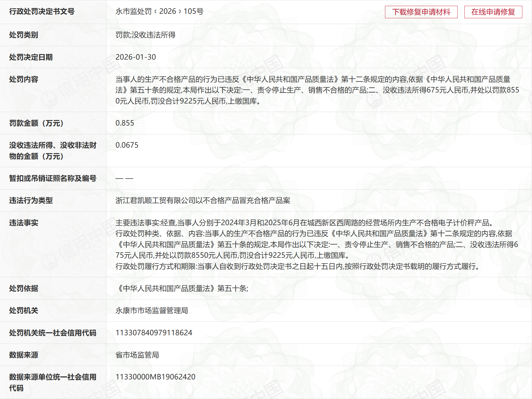532x399 pixels.
Task: Click the 在线申请修复 button
Action: pos(493,12)
